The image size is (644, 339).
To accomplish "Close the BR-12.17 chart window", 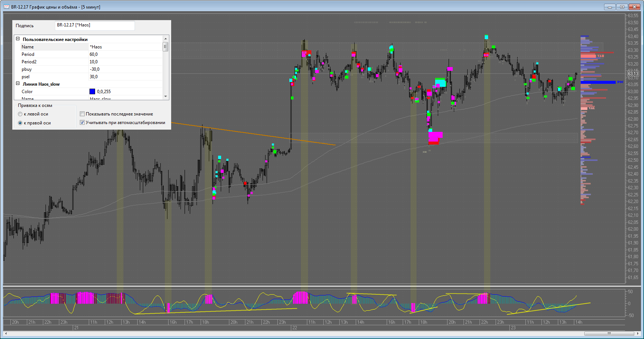I will click(635, 7).
